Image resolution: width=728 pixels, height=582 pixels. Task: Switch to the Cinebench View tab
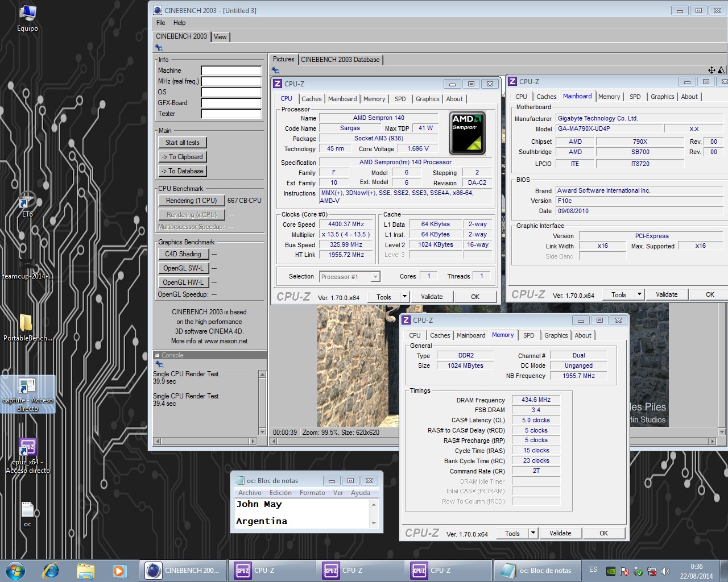pos(220,37)
